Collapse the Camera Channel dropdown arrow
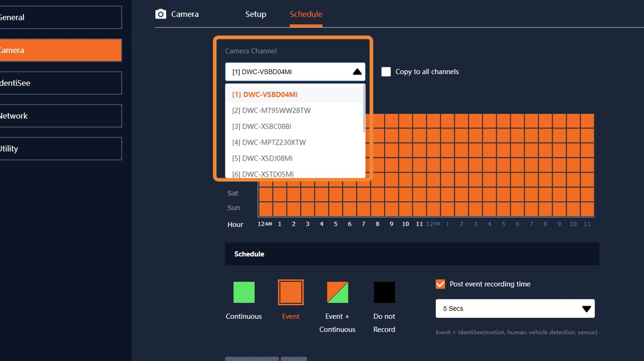This screenshot has width=644, height=361. click(357, 71)
